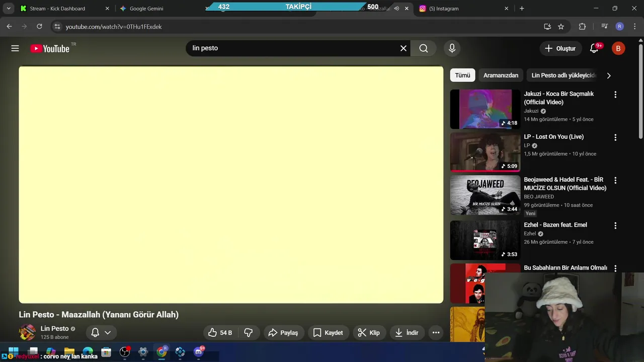Select the Tümü filter chip
This screenshot has width=644, height=362.
click(462, 75)
